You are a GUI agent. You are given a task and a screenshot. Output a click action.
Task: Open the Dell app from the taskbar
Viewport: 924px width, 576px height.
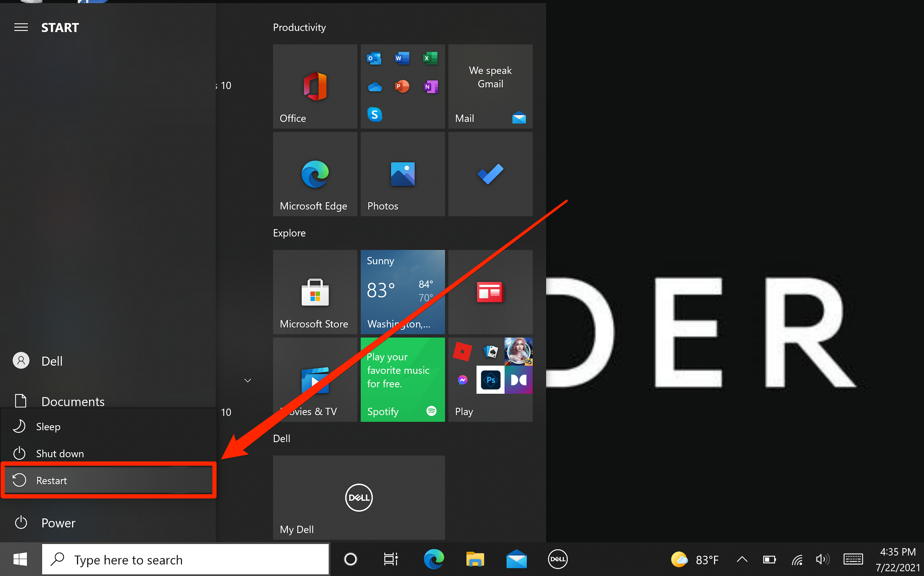tap(558, 559)
